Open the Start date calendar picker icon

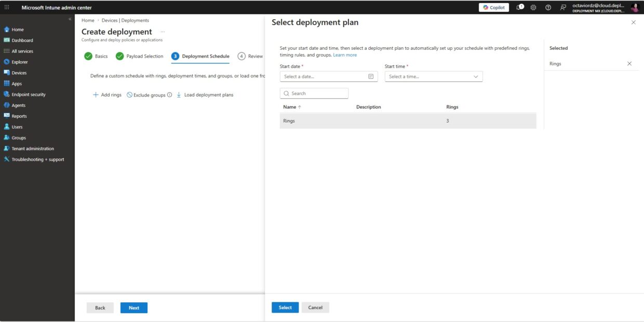pyautogui.click(x=371, y=76)
